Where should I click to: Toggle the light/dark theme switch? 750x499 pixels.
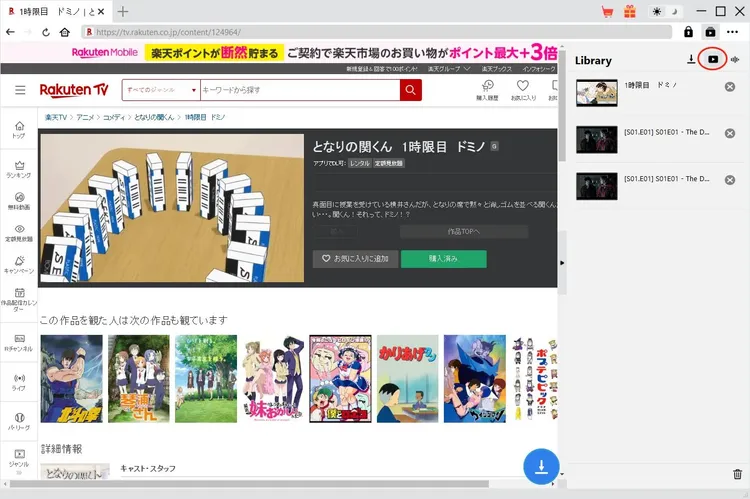(664, 12)
